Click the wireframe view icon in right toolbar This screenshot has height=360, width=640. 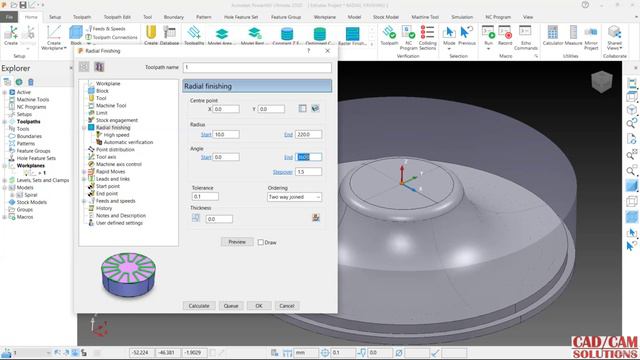tap(631, 201)
